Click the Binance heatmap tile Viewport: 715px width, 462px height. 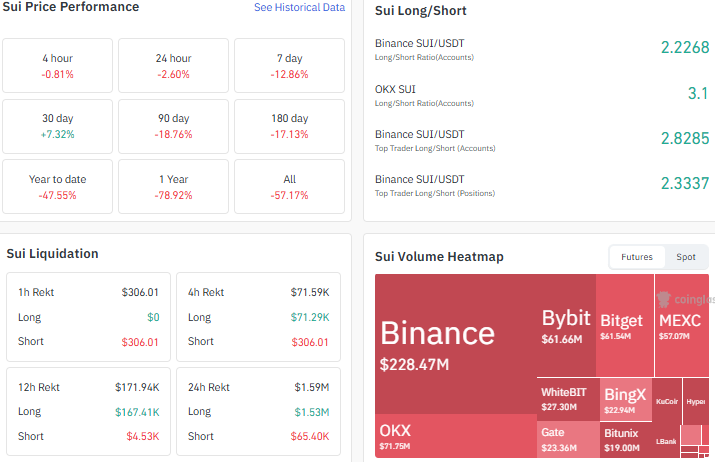tap(456, 344)
